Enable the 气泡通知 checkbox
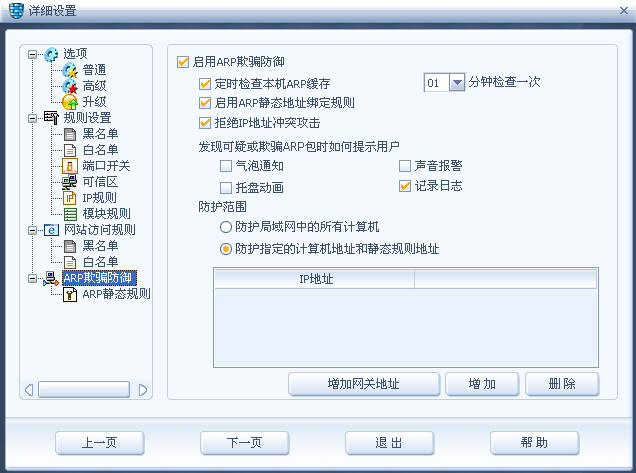This screenshot has width=636, height=473. tap(226, 166)
